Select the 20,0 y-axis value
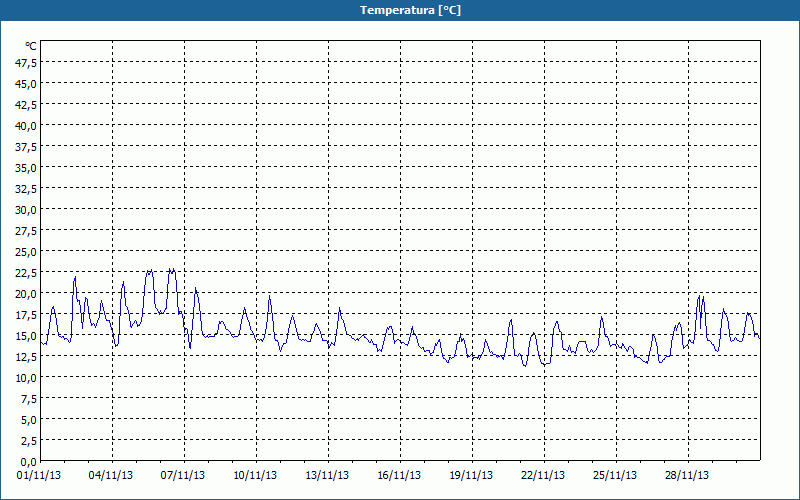This screenshot has width=800, height=500. (x=27, y=294)
